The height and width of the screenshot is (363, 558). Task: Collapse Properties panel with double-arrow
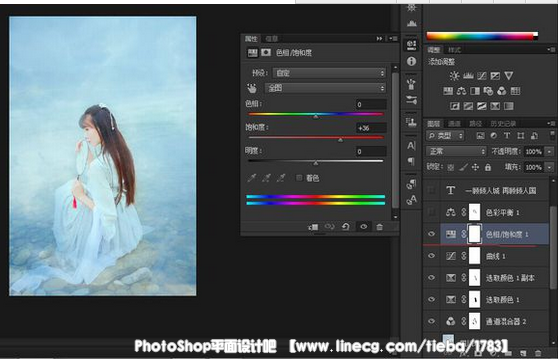pos(379,38)
